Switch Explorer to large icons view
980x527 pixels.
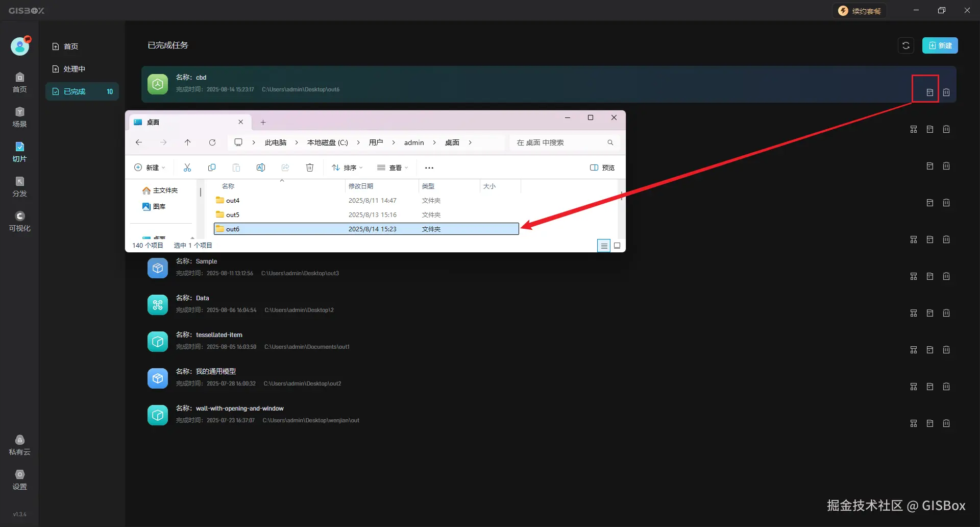point(617,246)
